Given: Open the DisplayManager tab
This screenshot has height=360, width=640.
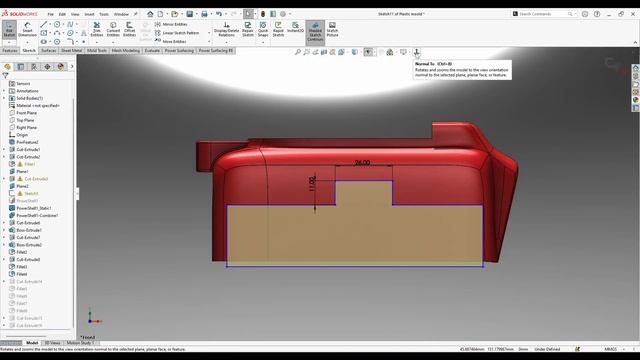Looking at the screenshot, I should pyautogui.click(x=61, y=67).
